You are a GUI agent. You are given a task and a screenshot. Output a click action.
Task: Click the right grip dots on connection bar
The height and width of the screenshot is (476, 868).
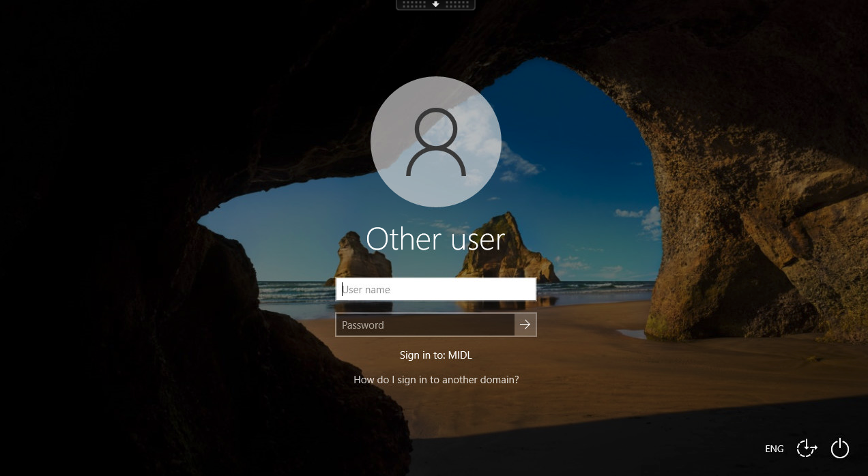[457, 4]
